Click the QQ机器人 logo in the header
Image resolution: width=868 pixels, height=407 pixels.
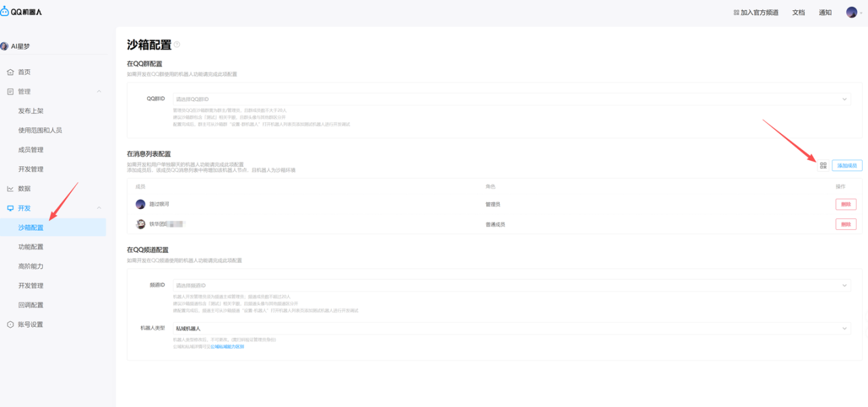click(x=21, y=12)
